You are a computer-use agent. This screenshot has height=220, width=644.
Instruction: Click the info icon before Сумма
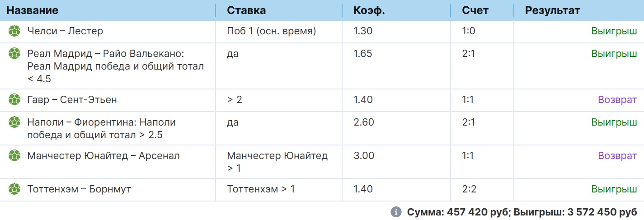point(396,212)
